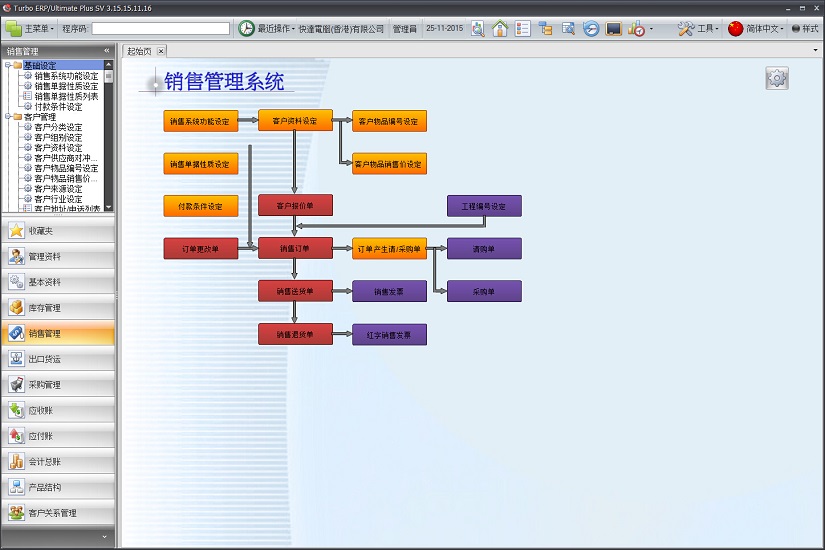Select 销售系统功能设定 in the tree
The width and height of the screenshot is (825, 550).
pos(66,76)
